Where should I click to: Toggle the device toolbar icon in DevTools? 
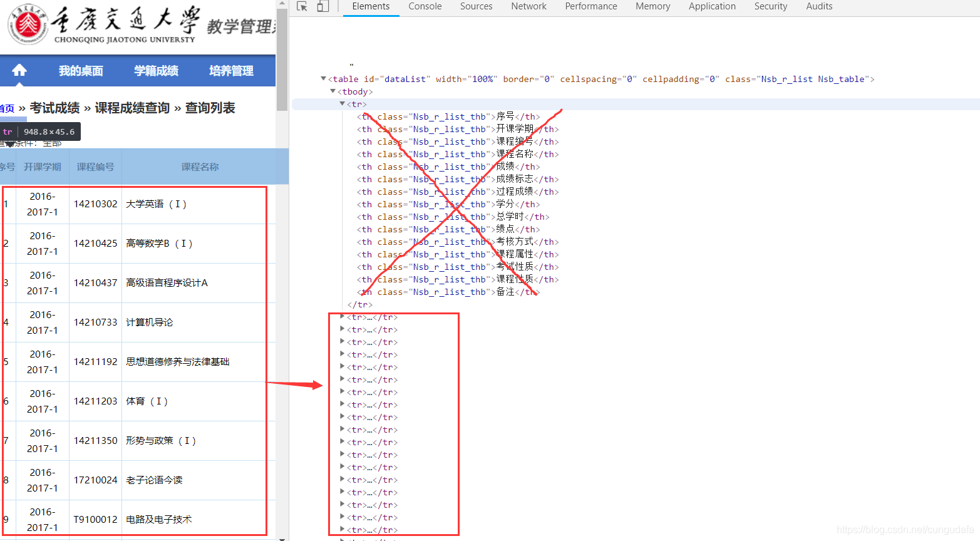click(322, 6)
